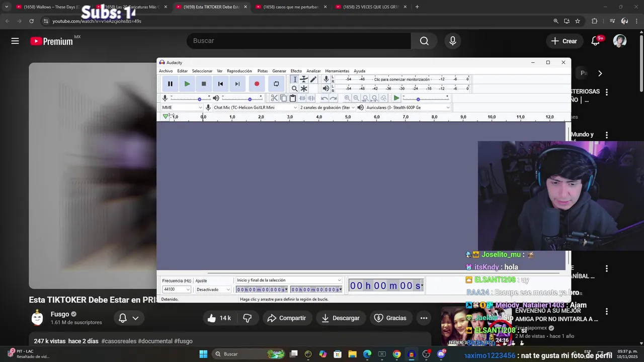Open Chrome from the taskbar
Viewport: 644px width, 362px height.
[x=397, y=354]
